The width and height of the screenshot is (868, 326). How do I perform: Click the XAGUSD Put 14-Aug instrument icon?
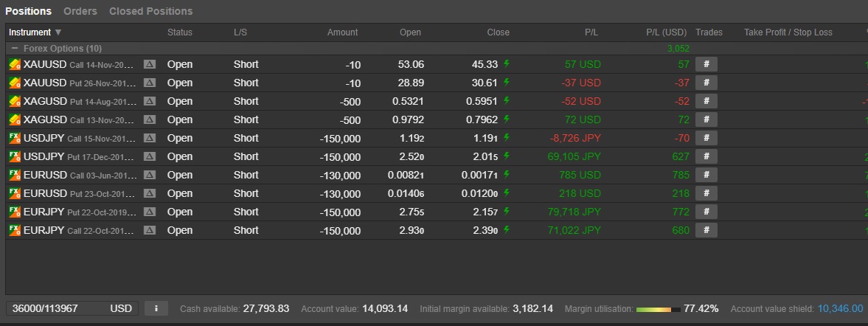(15, 101)
